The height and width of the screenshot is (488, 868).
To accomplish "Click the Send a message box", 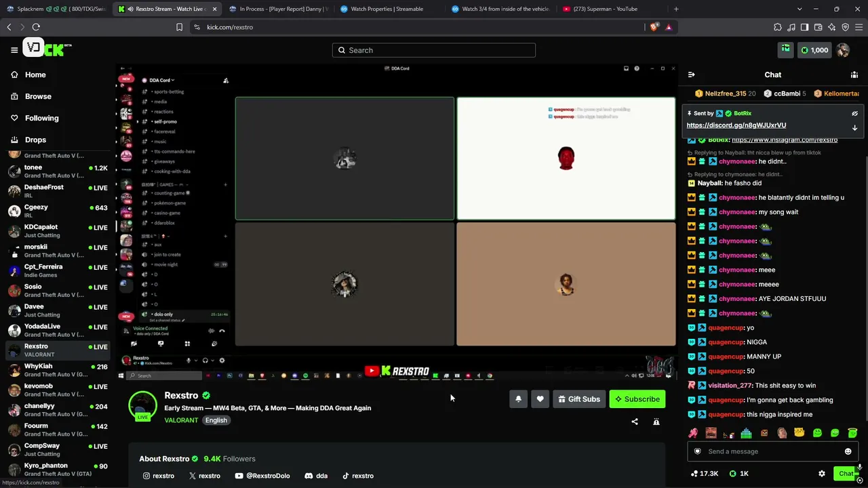I will [x=772, y=451].
